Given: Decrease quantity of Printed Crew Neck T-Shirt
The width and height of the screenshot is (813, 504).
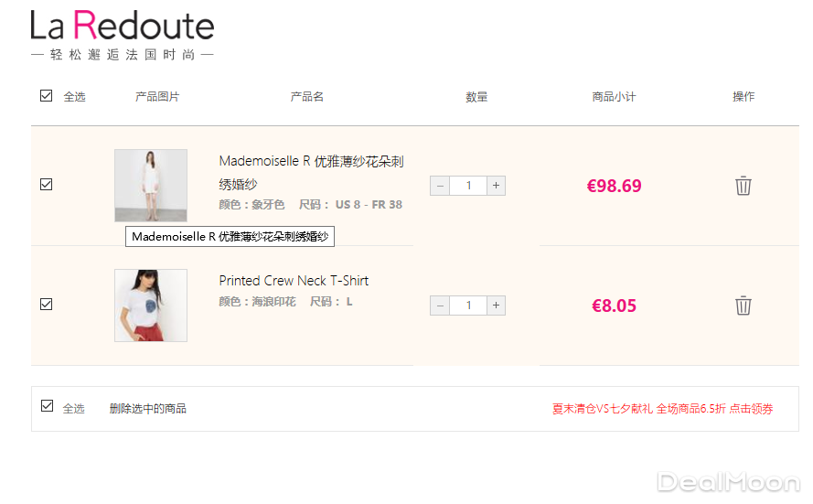Looking at the screenshot, I should 440,306.
